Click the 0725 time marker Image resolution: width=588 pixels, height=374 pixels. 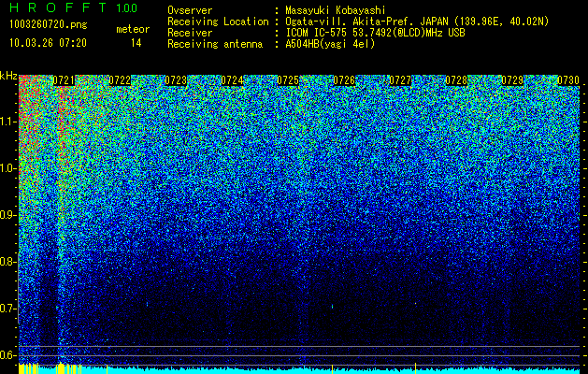(x=288, y=80)
